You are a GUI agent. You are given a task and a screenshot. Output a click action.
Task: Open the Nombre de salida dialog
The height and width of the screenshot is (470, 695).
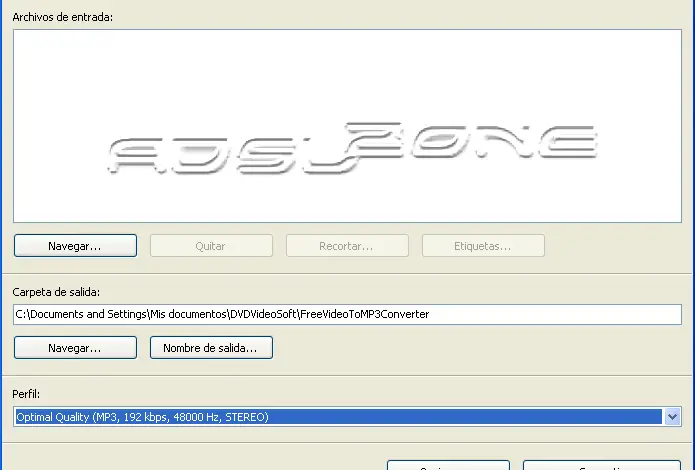click(x=211, y=348)
